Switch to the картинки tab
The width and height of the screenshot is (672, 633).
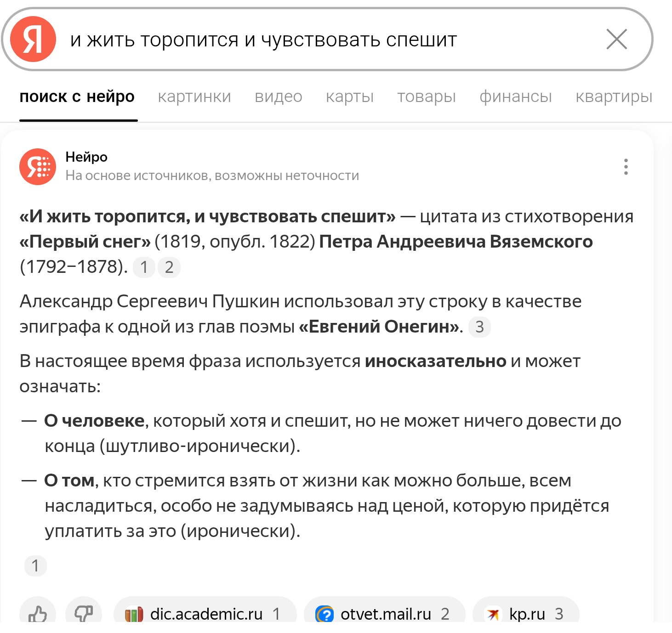[194, 97]
